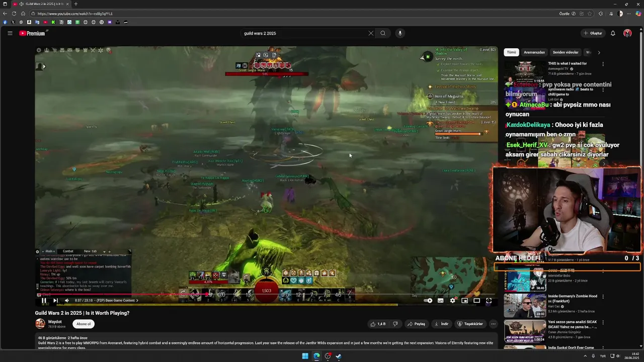Image resolution: width=644 pixels, height=362 pixels.
Task: Select the Aramanızdan filter chip
Action: click(x=534, y=52)
